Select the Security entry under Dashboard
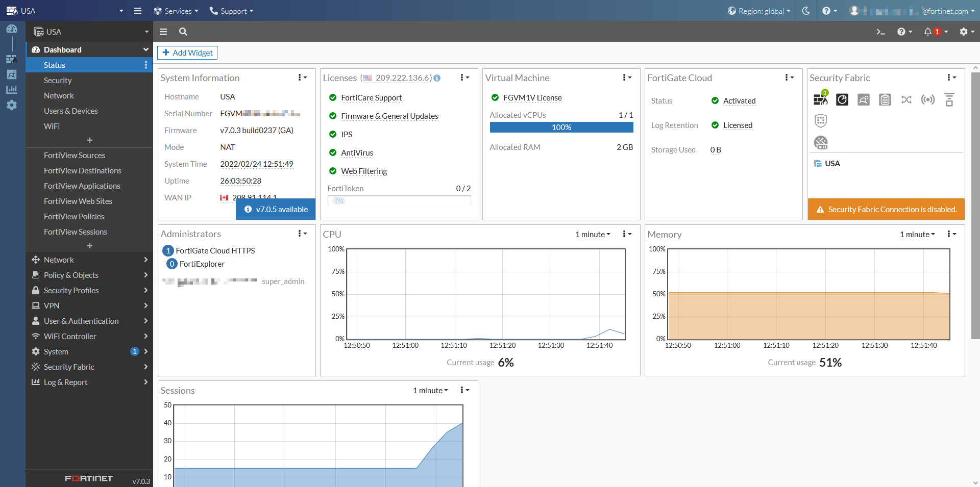The image size is (980, 487). [58, 80]
